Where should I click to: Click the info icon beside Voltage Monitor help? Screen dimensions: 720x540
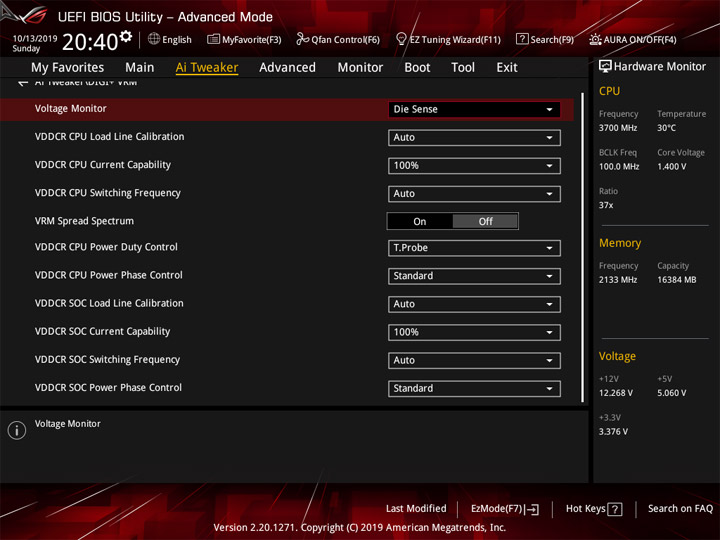coord(17,430)
